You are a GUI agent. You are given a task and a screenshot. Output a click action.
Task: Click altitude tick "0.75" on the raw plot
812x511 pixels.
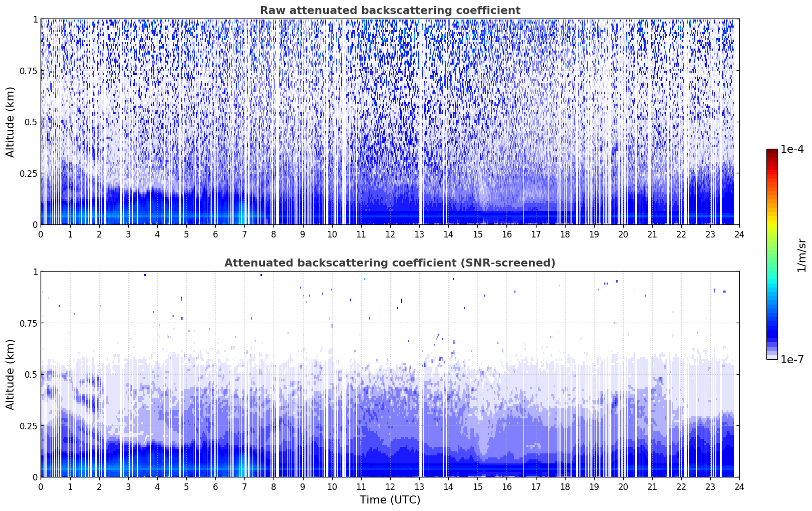tap(28, 71)
